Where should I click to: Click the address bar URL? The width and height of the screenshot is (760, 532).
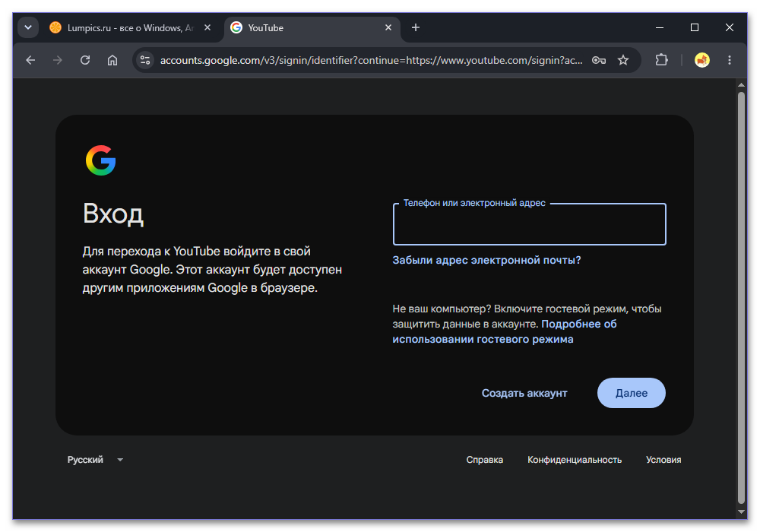372,60
